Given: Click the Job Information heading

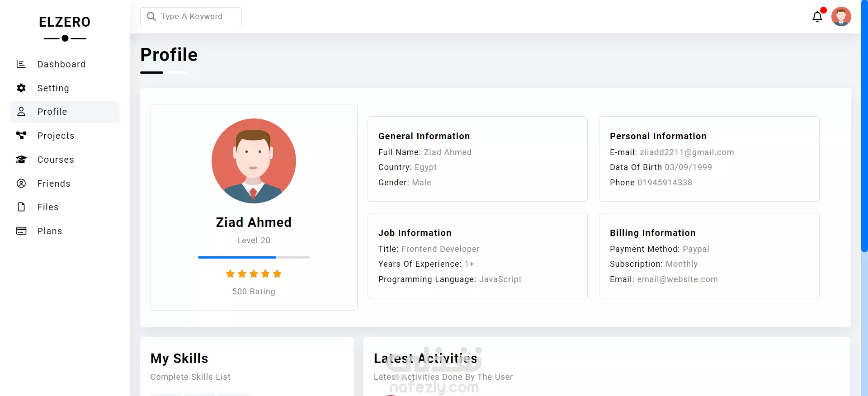Looking at the screenshot, I should coord(415,233).
